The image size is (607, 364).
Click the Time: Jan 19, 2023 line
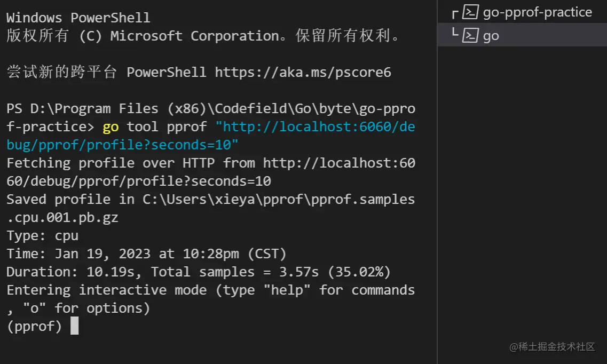pyautogui.click(x=146, y=254)
